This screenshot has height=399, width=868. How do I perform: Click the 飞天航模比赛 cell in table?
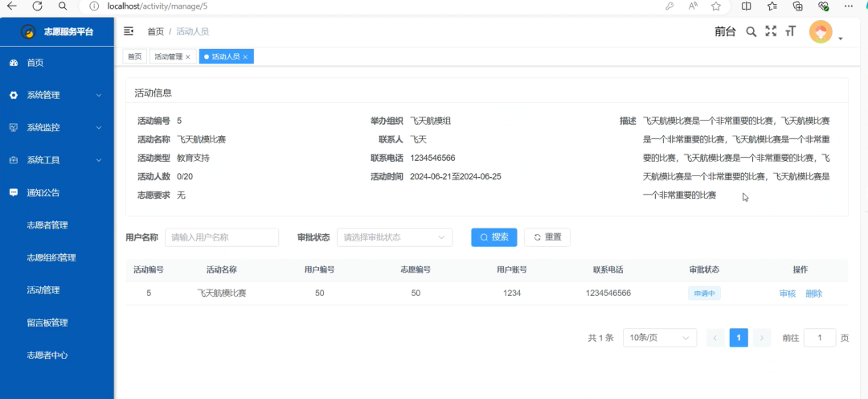click(222, 294)
